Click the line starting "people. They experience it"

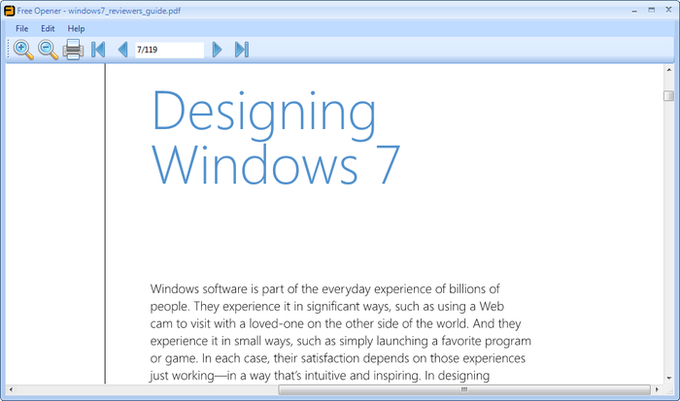(327, 306)
